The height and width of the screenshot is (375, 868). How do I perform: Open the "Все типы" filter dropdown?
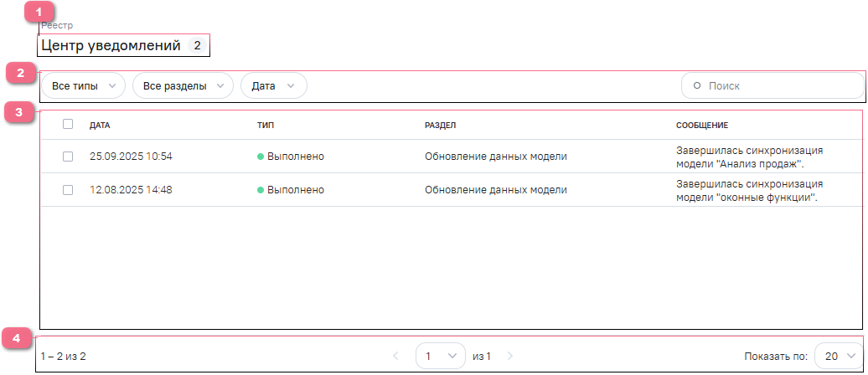(83, 86)
